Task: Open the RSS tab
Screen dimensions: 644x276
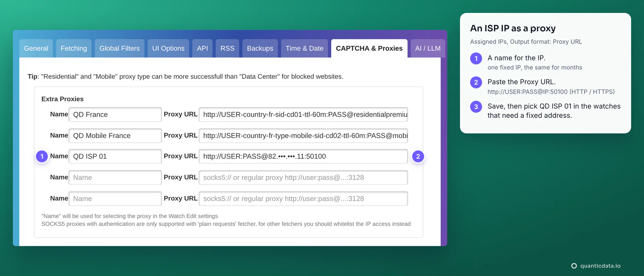Action: 227,48
